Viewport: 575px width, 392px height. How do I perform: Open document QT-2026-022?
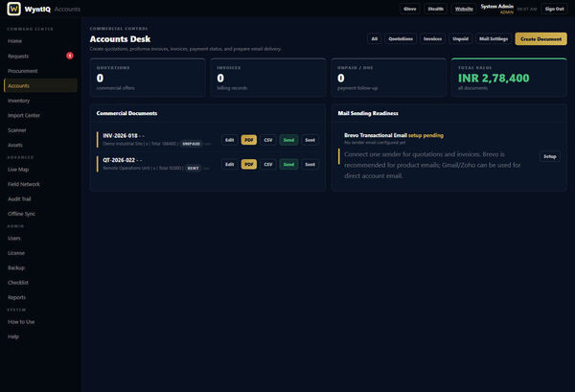119,160
